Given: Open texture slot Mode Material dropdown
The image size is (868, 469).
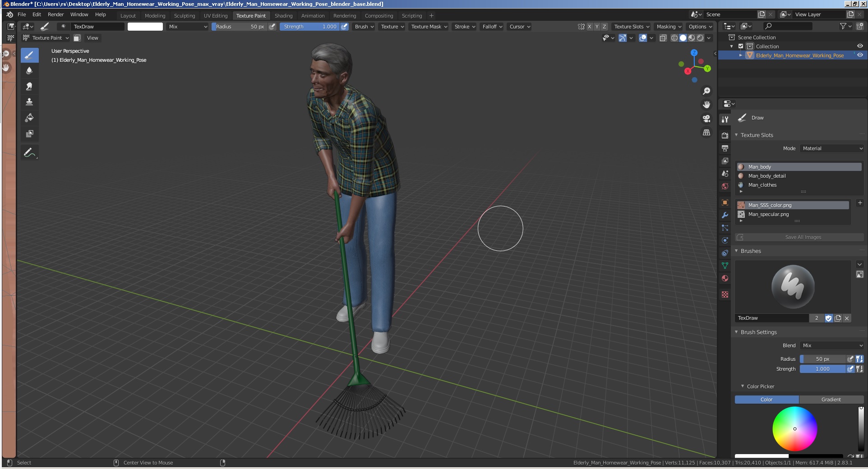Looking at the screenshot, I should [x=832, y=148].
